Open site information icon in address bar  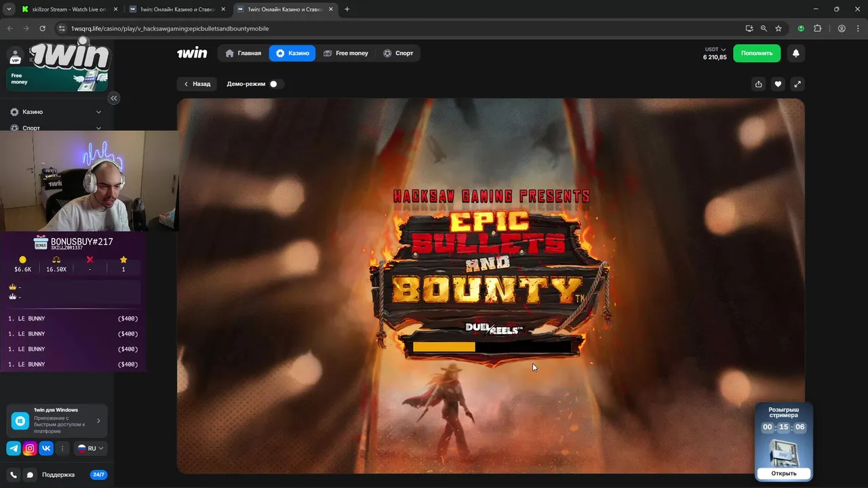pos(62,28)
